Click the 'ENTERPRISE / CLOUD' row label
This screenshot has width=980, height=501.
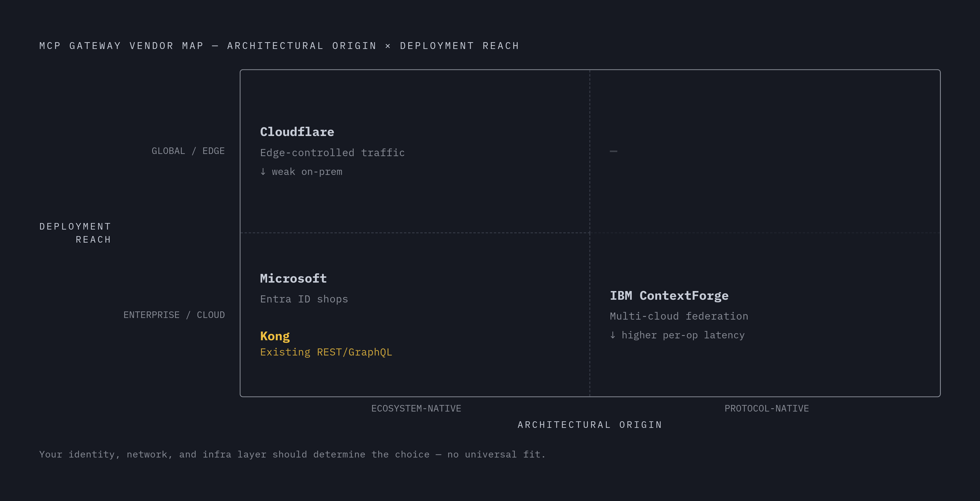click(x=174, y=315)
